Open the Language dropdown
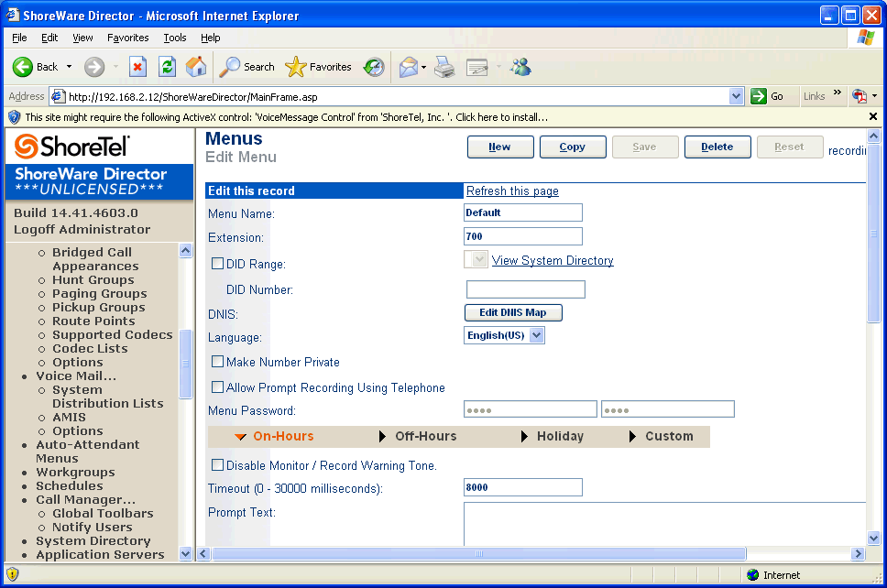The width and height of the screenshot is (887, 588). (x=537, y=335)
